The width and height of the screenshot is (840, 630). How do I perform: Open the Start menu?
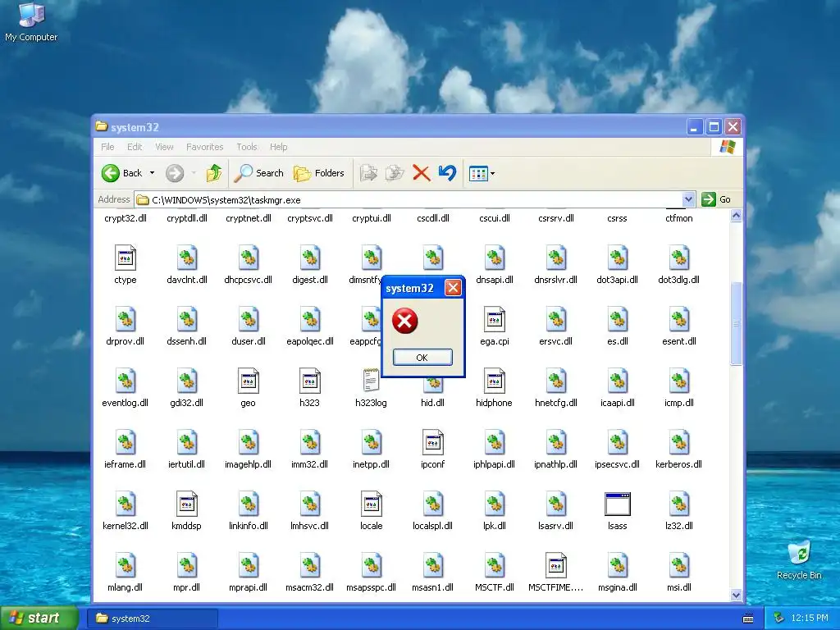(39, 619)
